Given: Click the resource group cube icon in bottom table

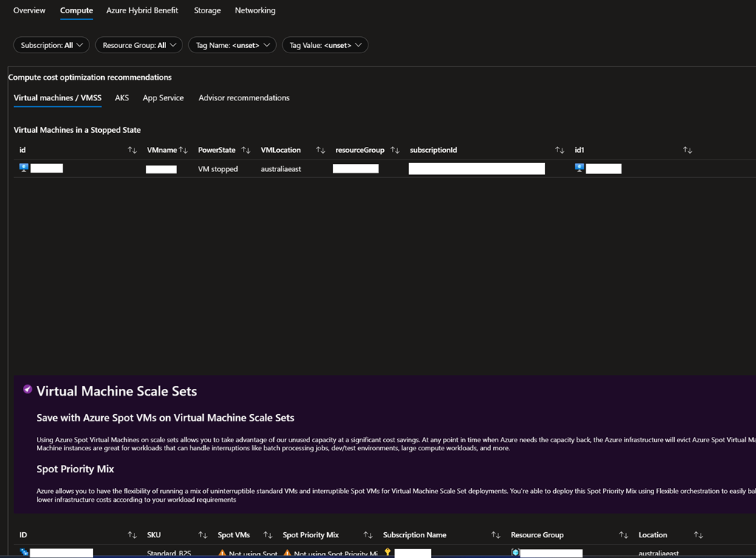Looking at the screenshot, I should pyautogui.click(x=515, y=552).
